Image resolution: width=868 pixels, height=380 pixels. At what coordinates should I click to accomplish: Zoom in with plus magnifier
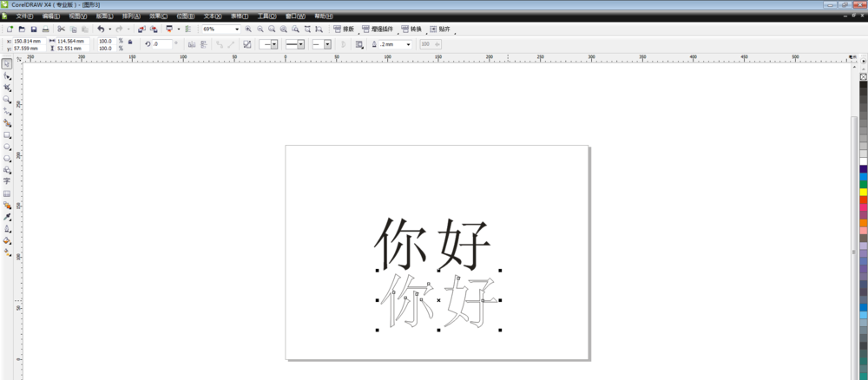coord(248,29)
